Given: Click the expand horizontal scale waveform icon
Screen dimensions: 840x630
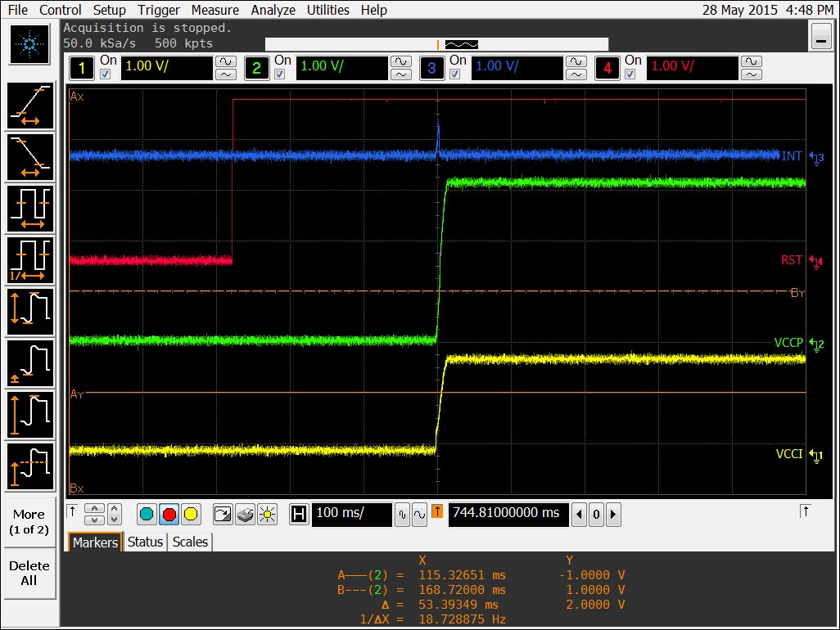Looking at the screenshot, I should click(x=419, y=515).
